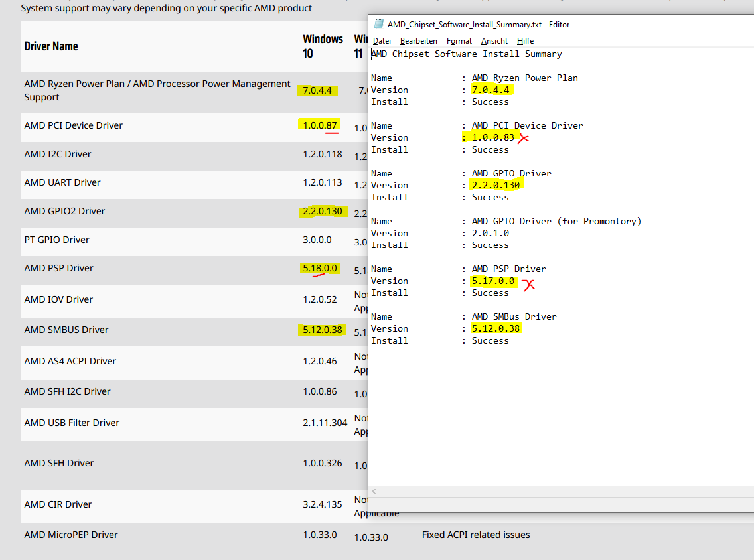Click 'AMD Ryzen Power Plan' in the Editor
This screenshot has height=560, width=754.
click(x=524, y=78)
